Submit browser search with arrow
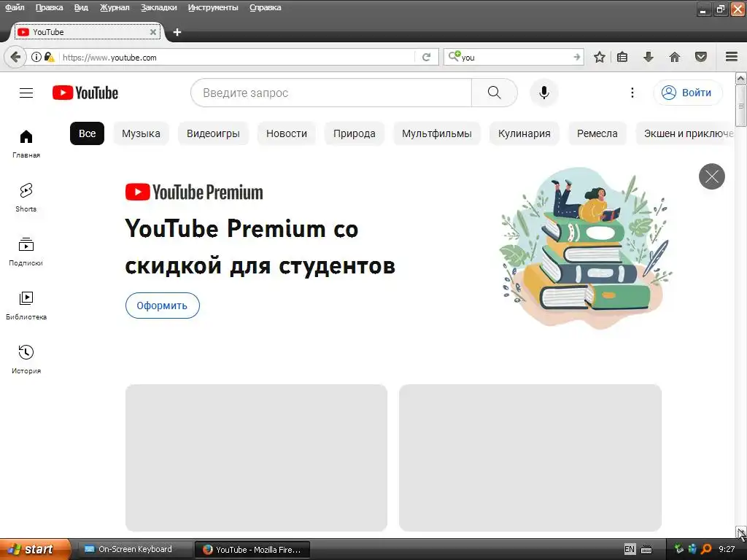The height and width of the screenshot is (560, 747). click(x=577, y=57)
